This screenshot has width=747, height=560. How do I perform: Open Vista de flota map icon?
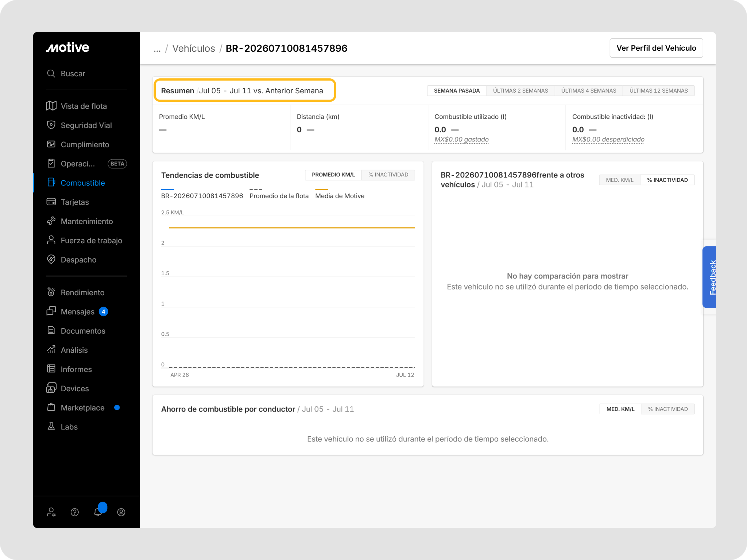pos(51,106)
